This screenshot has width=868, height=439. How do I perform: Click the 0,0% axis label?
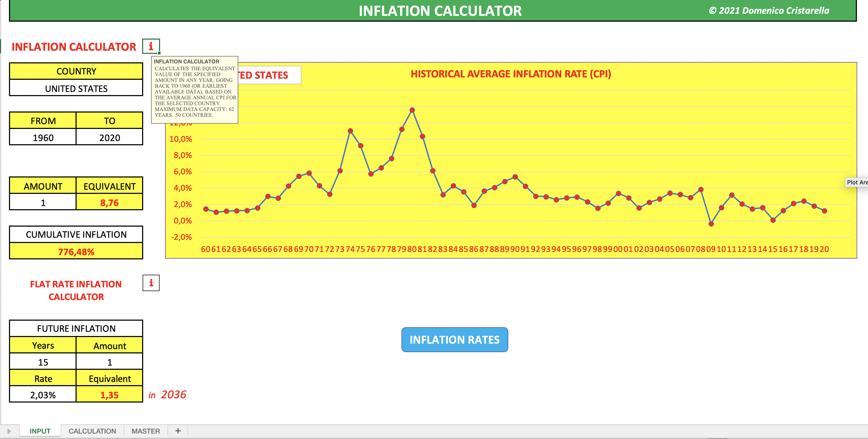[183, 221]
